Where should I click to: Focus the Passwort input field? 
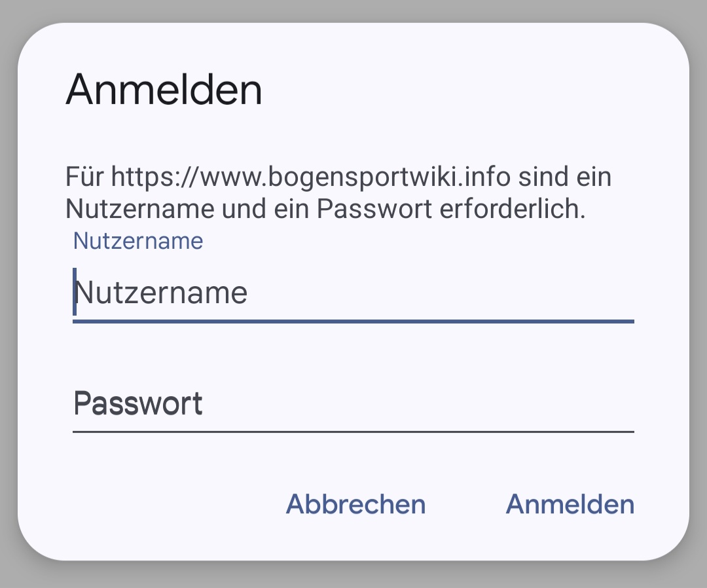tap(353, 404)
